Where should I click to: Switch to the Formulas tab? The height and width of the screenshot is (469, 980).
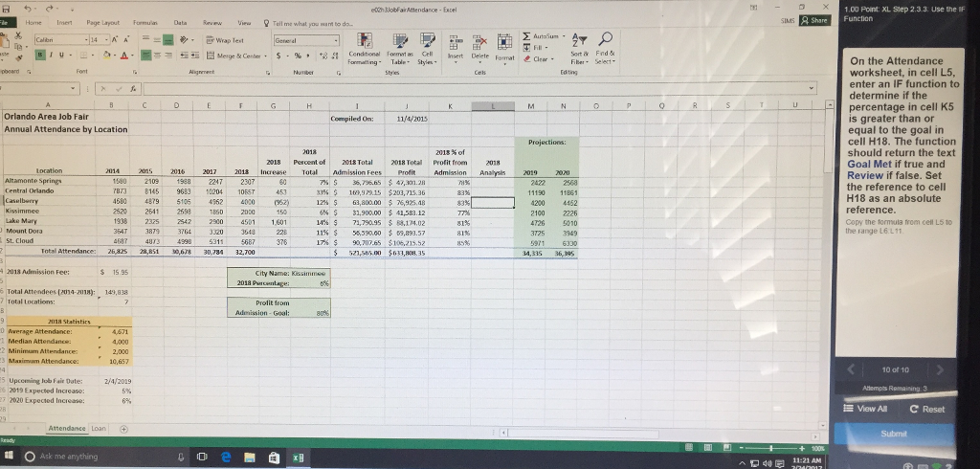point(145,22)
